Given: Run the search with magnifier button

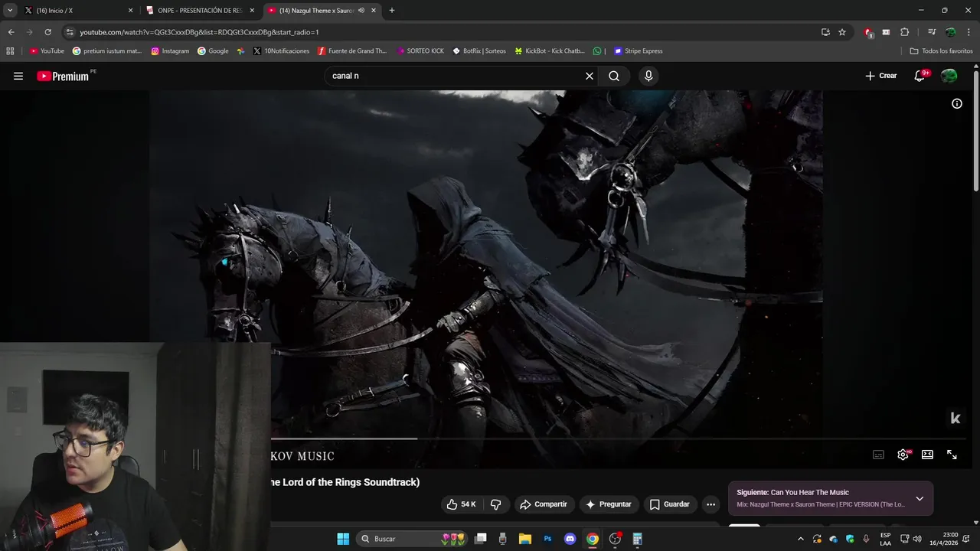Looking at the screenshot, I should click(614, 76).
